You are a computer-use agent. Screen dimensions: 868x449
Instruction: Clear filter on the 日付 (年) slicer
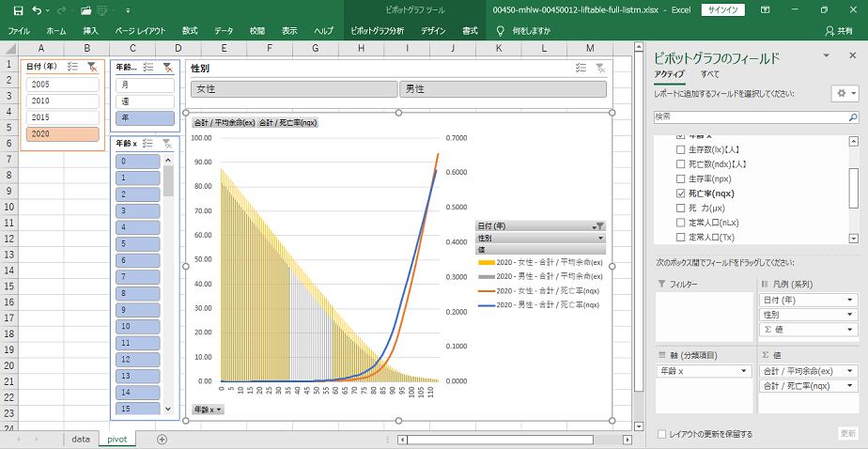pyautogui.click(x=92, y=67)
